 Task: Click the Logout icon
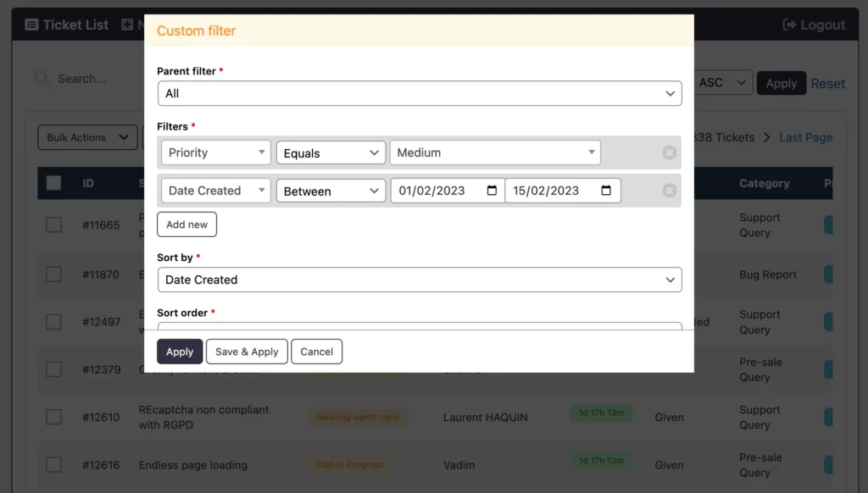[x=789, y=25]
